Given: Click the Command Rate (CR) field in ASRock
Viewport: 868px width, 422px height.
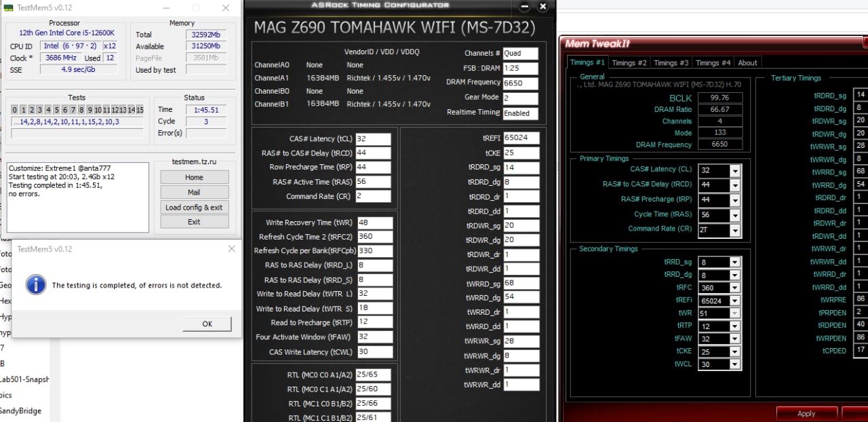Looking at the screenshot, I should pyautogui.click(x=373, y=196).
